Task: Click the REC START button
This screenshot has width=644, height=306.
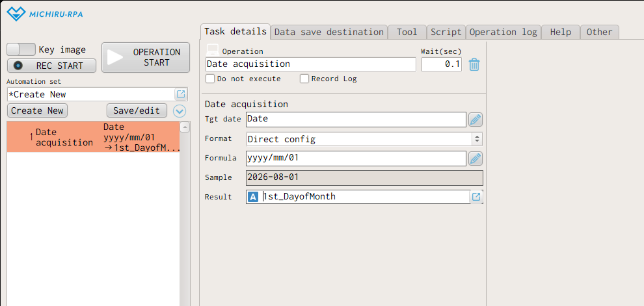Action: click(52, 66)
